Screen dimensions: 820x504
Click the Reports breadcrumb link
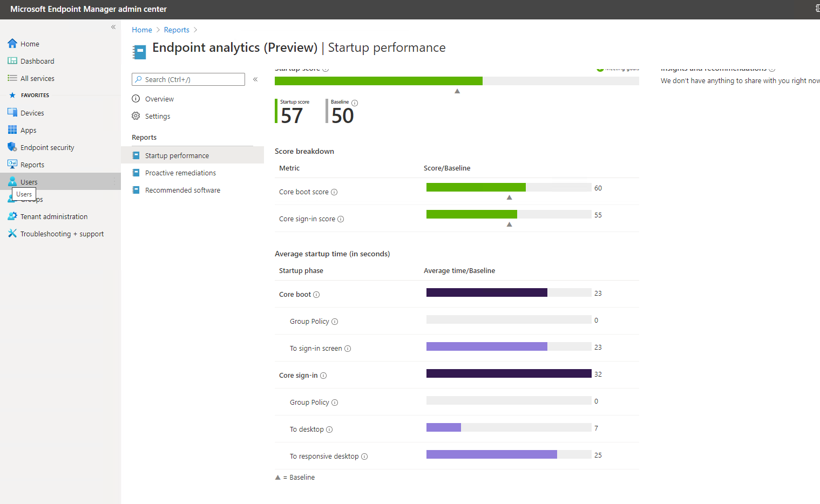click(177, 30)
